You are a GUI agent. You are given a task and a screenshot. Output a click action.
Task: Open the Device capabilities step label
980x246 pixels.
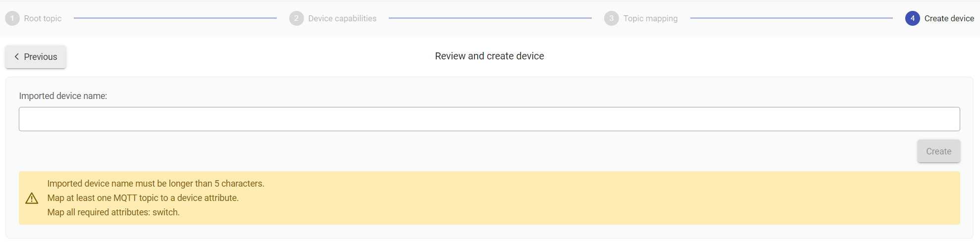tap(342, 18)
